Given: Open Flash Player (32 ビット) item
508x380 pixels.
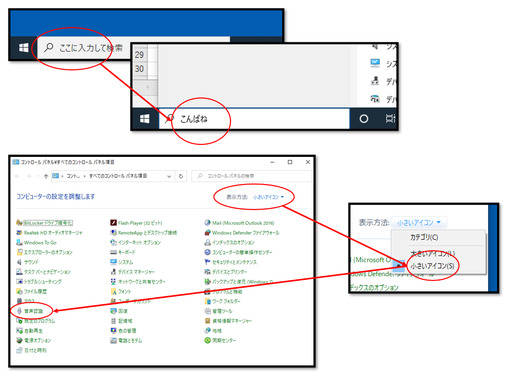Looking at the screenshot, I should (x=140, y=223).
